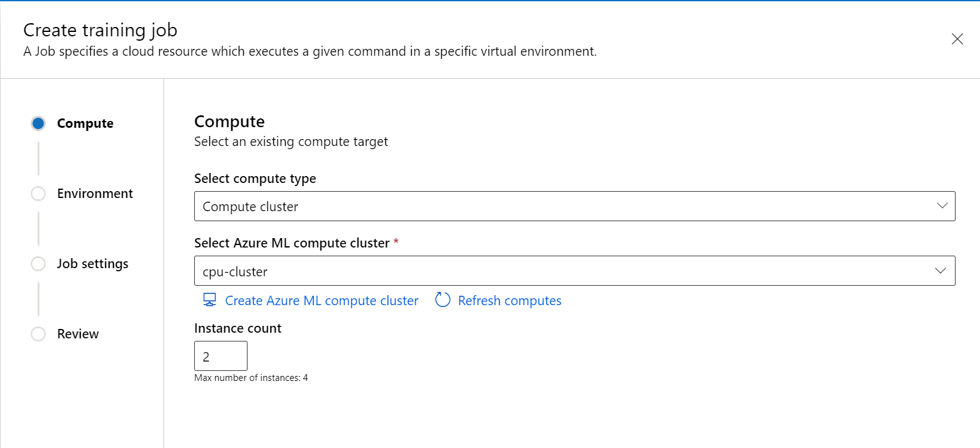Switch to the Job settings step
The width and height of the screenshot is (980, 448).
click(x=93, y=264)
